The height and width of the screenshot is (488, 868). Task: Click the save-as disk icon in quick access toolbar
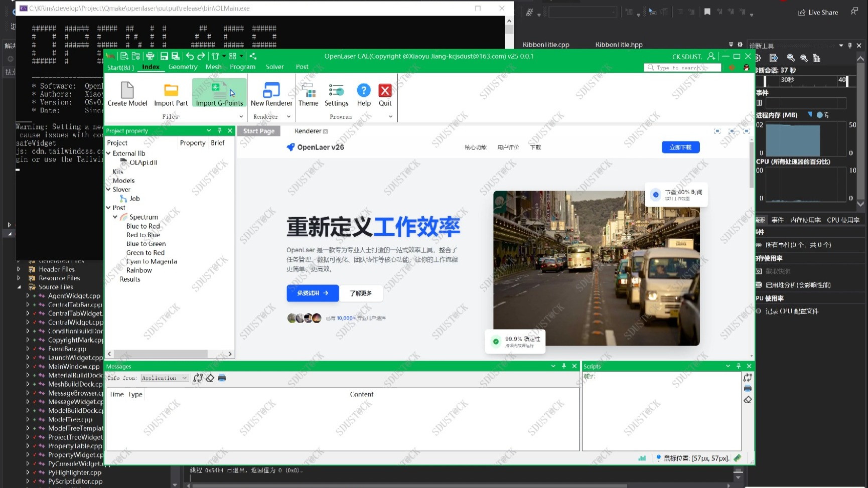pos(175,56)
